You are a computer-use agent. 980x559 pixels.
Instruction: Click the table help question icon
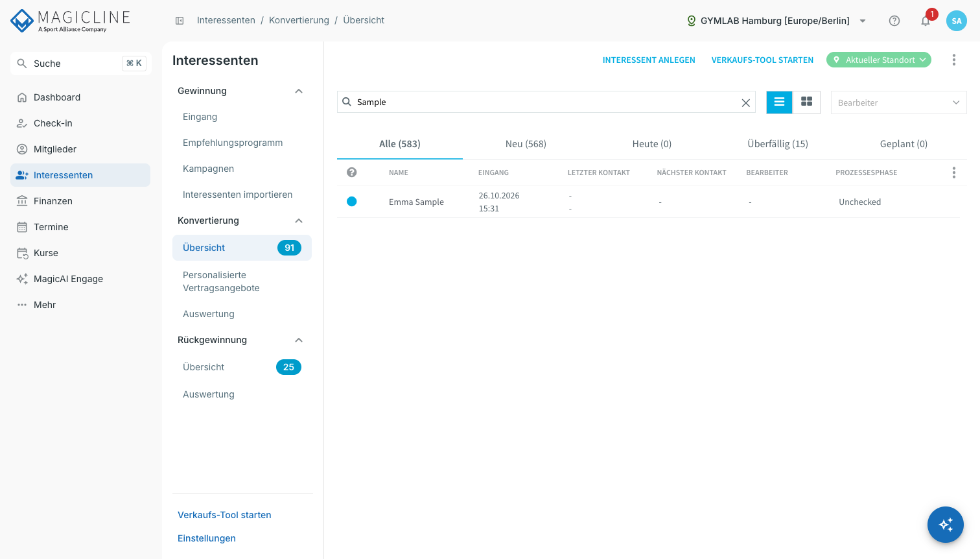[x=352, y=172]
